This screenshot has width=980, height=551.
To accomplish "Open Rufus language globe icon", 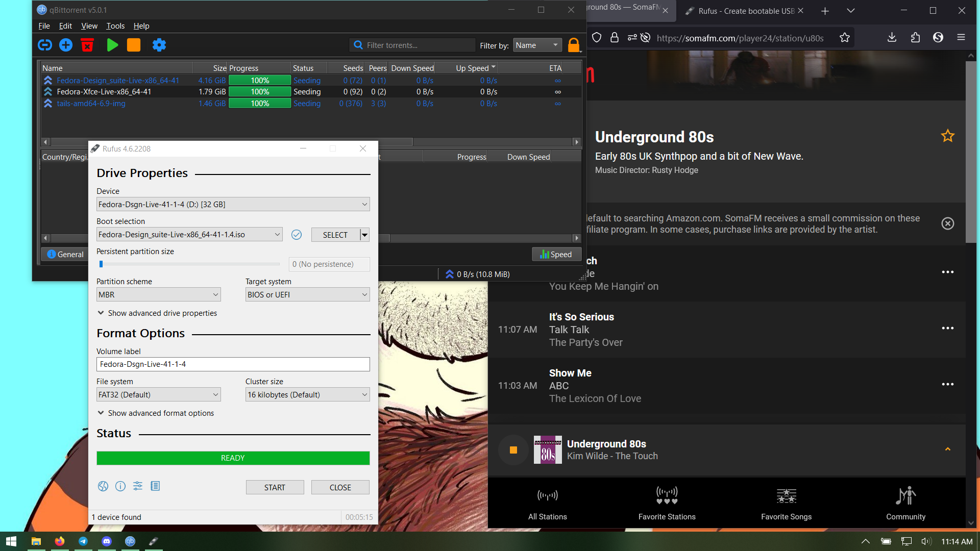I will coord(103,486).
